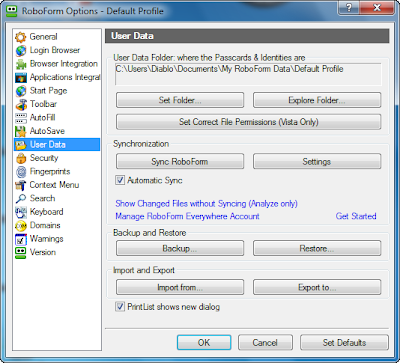View Version information

tap(43, 252)
